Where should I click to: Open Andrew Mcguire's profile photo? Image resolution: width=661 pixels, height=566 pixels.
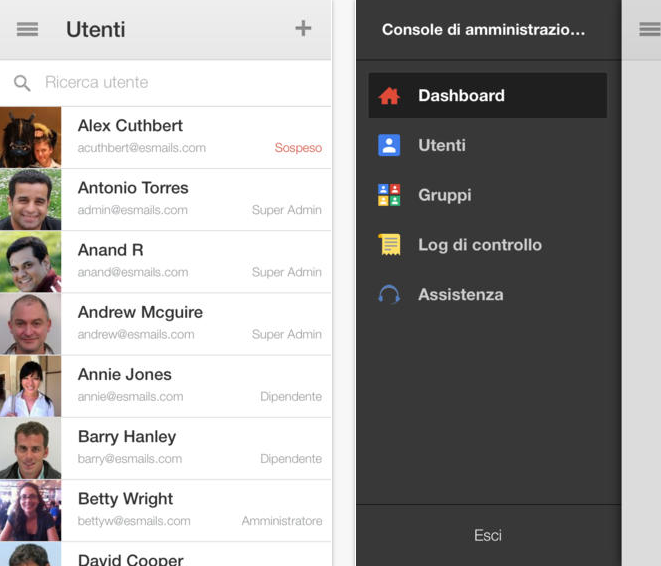pos(30,324)
